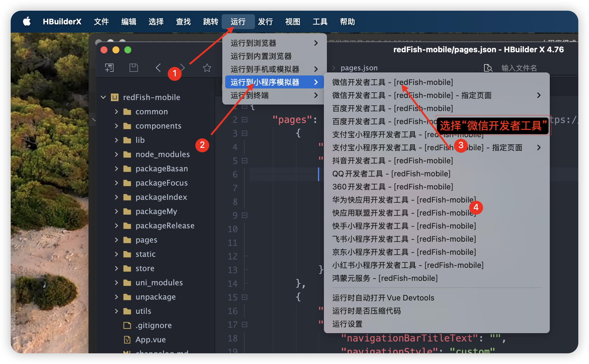Open the Apple menu icon
589x364 pixels.
click(27, 21)
